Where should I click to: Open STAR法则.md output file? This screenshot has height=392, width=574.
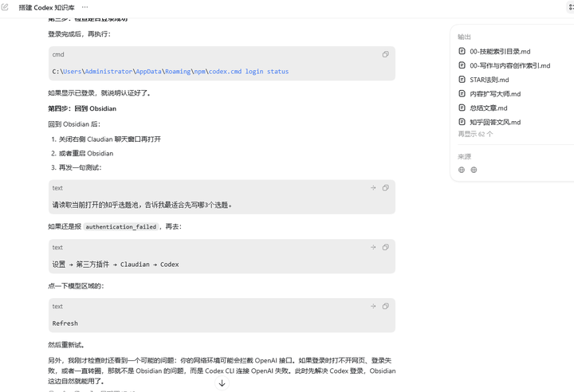tap(484, 80)
